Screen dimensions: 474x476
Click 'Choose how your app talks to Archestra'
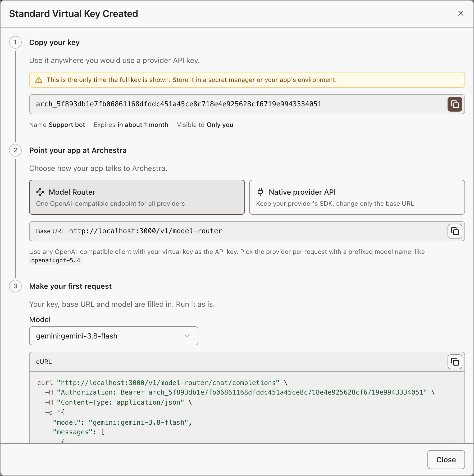(98, 168)
